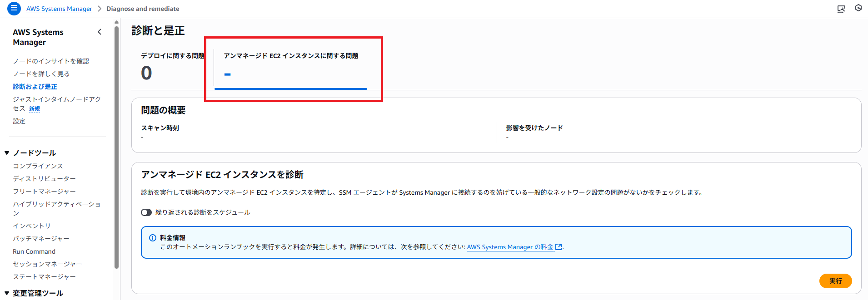
Task: Click the アンマネージド EC2 インスタンスを診断 heading
Action: pos(222,175)
